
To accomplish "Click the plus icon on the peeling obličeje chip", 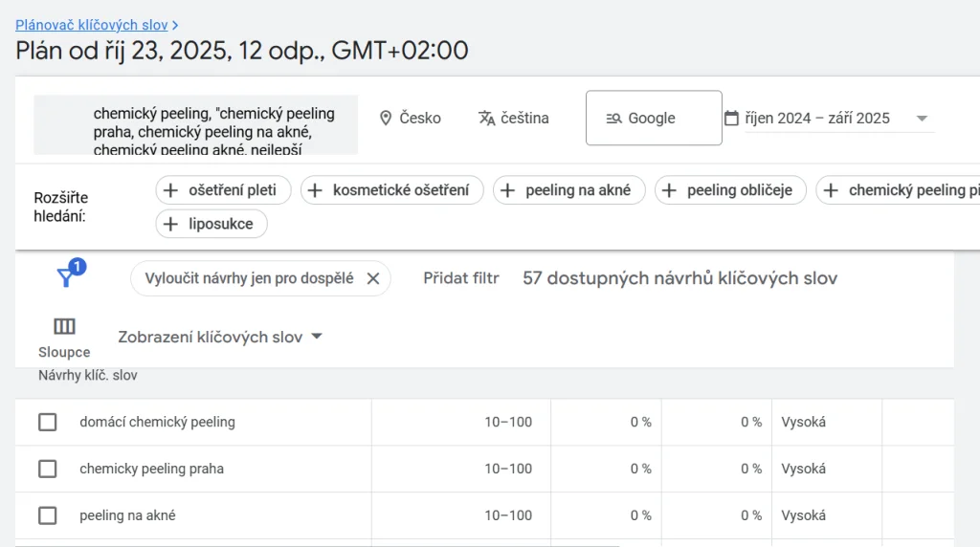I will click(669, 190).
